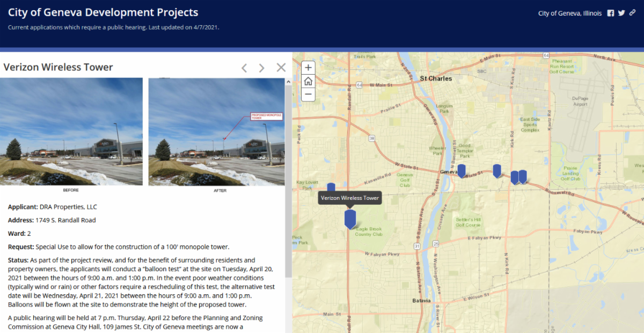This screenshot has width=644, height=333.
Task: Click the City of Geneva Development Projects title
Action: click(103, 12)
